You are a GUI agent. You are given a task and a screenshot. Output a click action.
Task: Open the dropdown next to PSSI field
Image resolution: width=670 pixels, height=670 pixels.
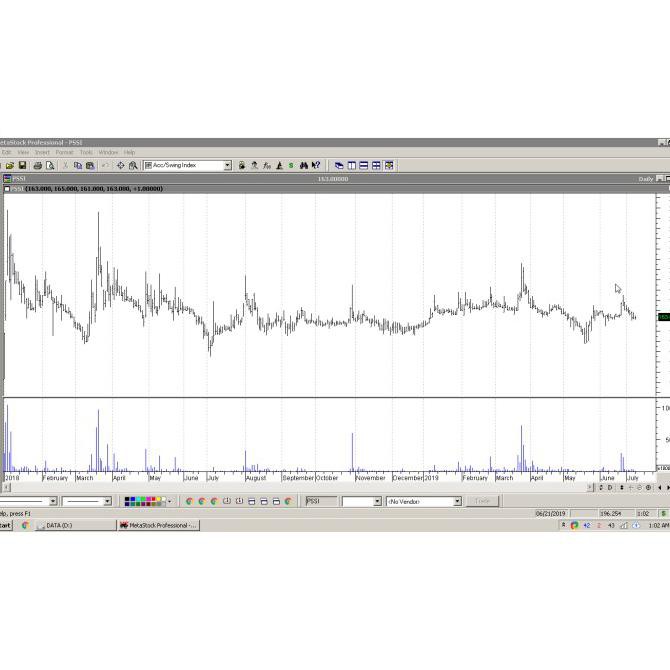point(377,501)
